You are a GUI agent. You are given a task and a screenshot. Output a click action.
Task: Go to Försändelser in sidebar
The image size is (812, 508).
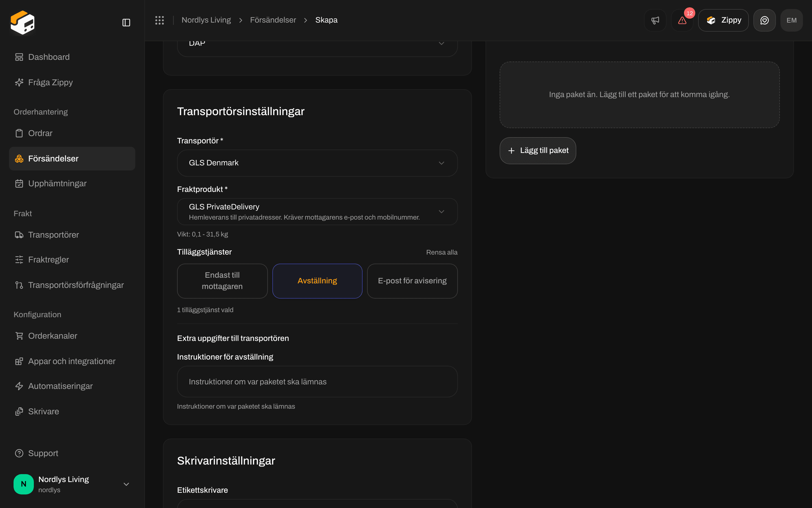pyautogui.click(x=72, y=159)
